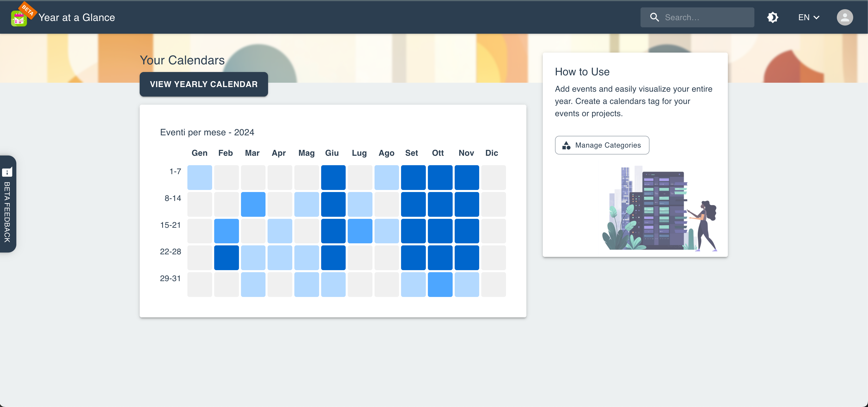Click the Manage Categories button

pyautogui.click(x=602, y=145)
